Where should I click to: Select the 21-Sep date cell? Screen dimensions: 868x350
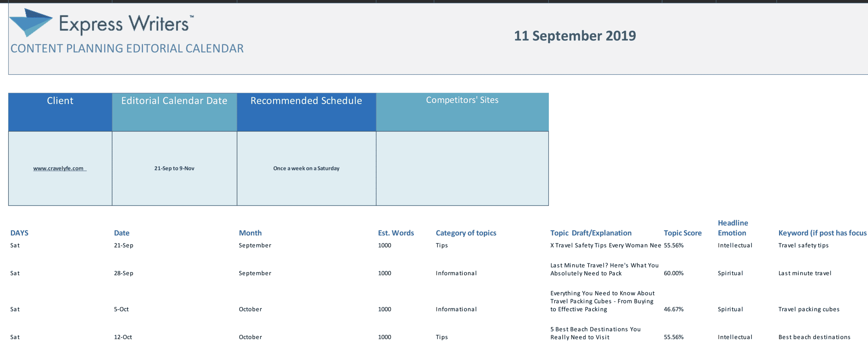[124, 246]
